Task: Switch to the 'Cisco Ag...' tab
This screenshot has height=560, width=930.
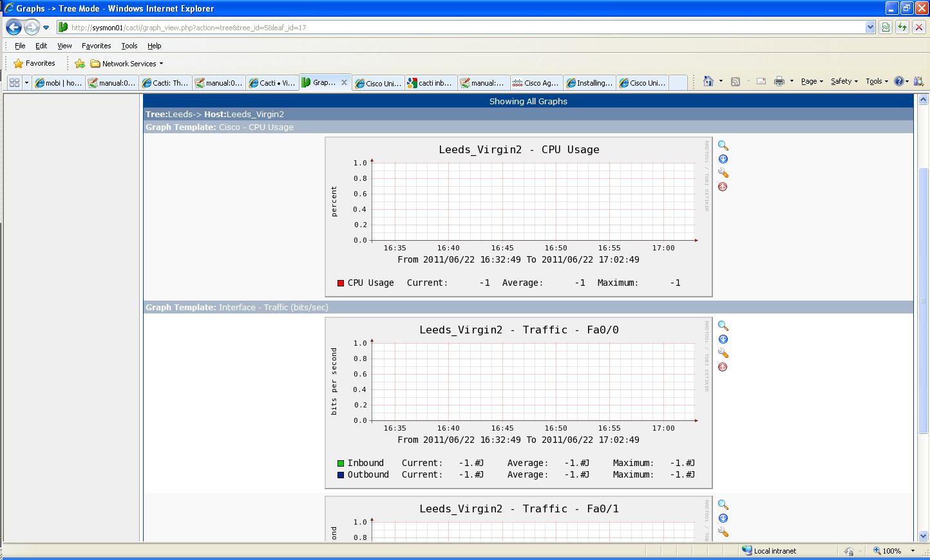Action: pyautogui.click(x=536, y=83)
